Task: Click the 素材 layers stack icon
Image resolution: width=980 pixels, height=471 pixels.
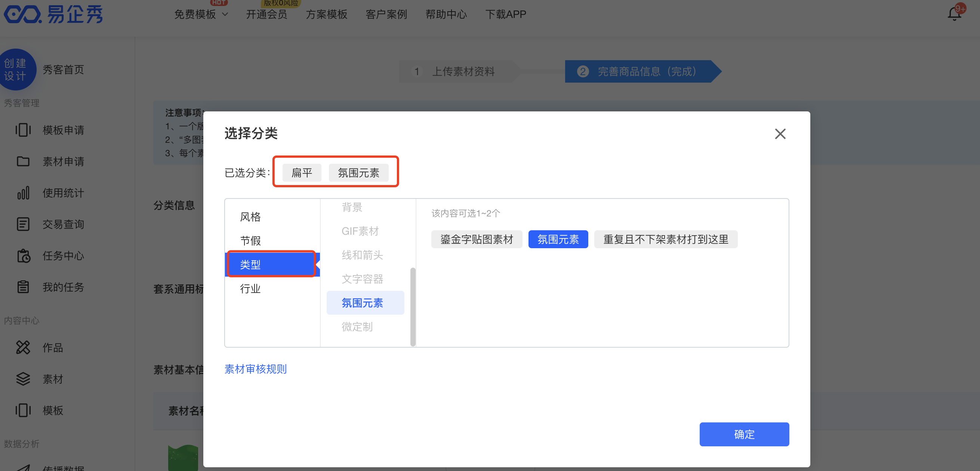Action: pyautogui.click(x=23, y=379)
